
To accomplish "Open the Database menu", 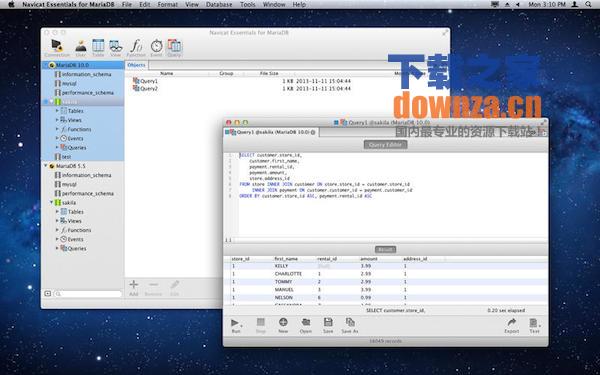I will (219, 4).
